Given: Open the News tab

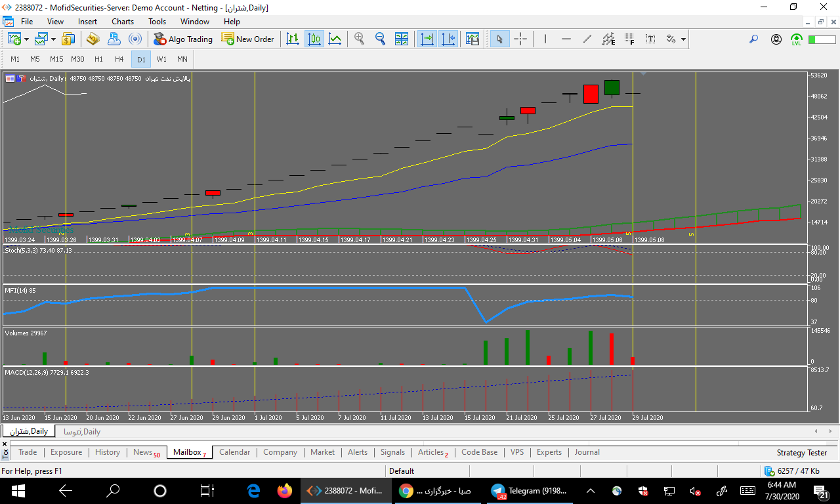Looking at the screenshot, I should point(146,452).
